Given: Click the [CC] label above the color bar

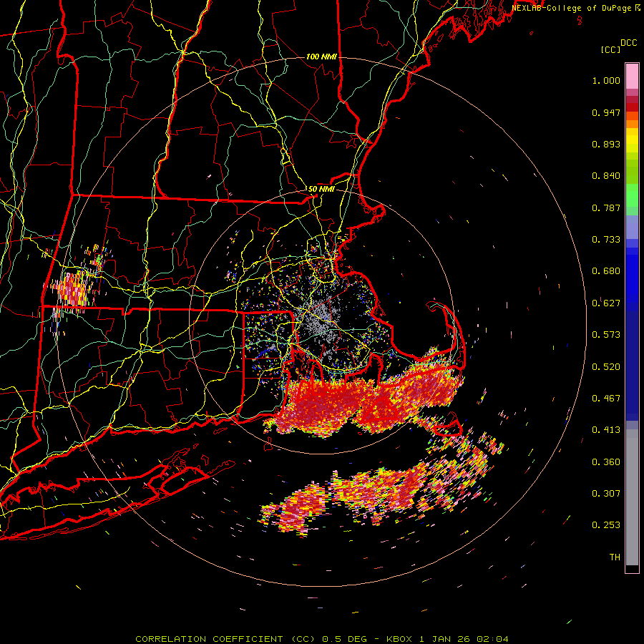Looking at the screenshot, I should pos(610,49).
